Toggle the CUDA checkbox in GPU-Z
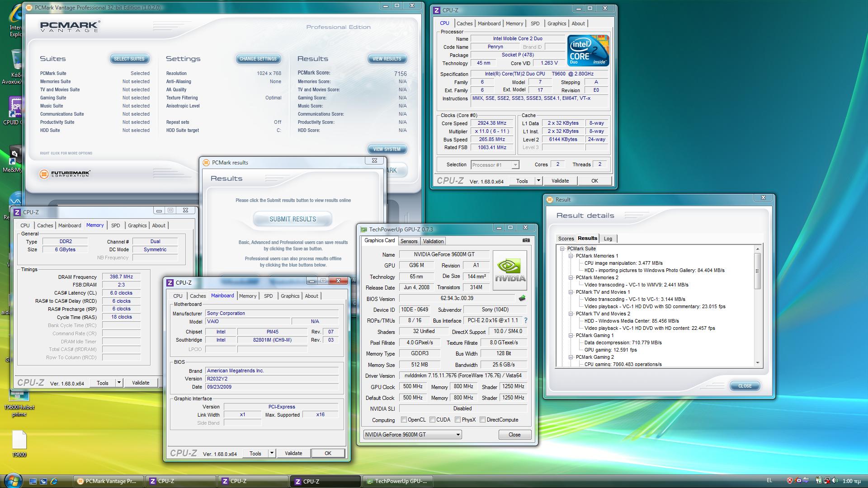 tap(432, 420)
